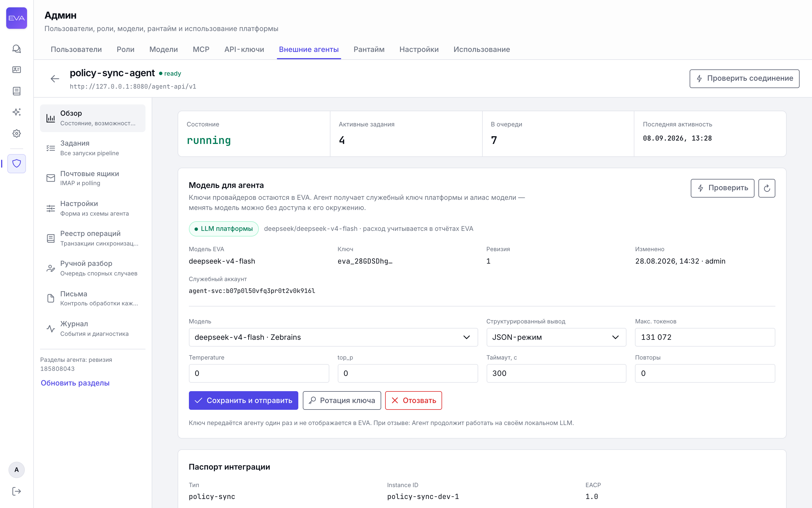Expand the Модель dropdown deepseek-v4-flash · Zebrains
Image resolution: width=812 pixels, height=508 pixels.
333,337
